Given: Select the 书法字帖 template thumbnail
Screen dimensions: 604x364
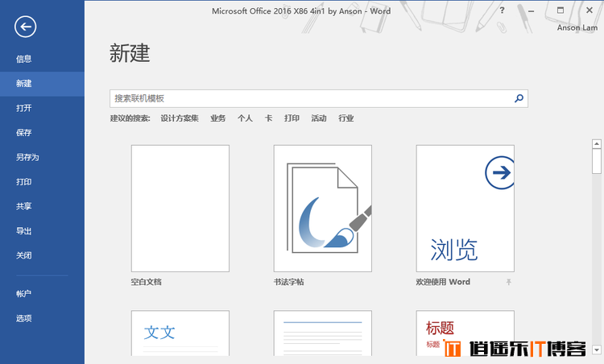Looking at the screenshot, I should point(323,209).
